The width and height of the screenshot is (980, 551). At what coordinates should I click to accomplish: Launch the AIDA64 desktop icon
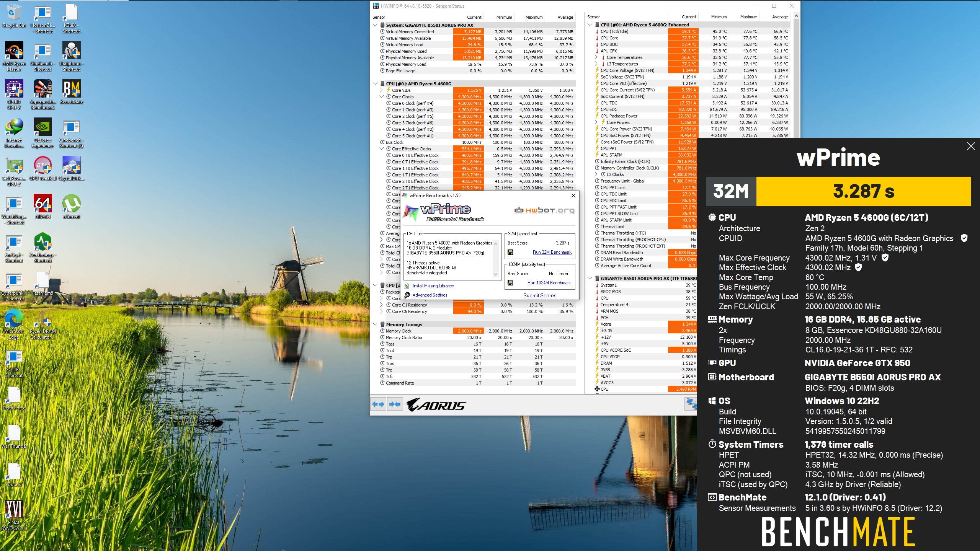click(43, 207)
